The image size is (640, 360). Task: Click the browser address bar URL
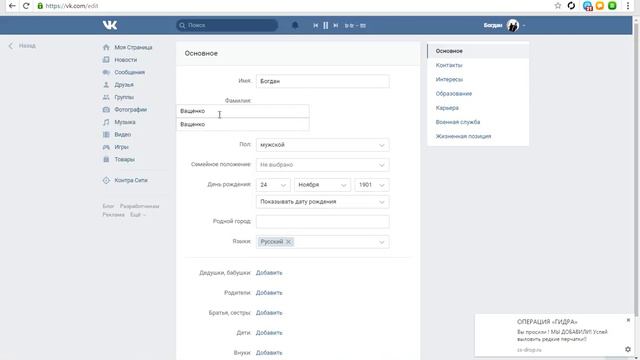coord(72,6)
